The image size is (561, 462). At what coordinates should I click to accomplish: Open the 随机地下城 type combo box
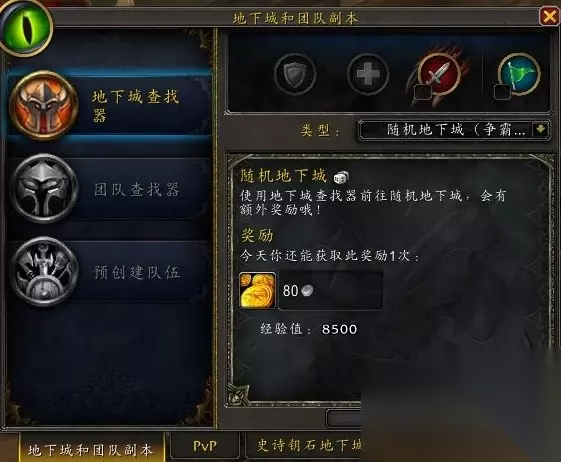pyautogui.click(x=454, y=130)
